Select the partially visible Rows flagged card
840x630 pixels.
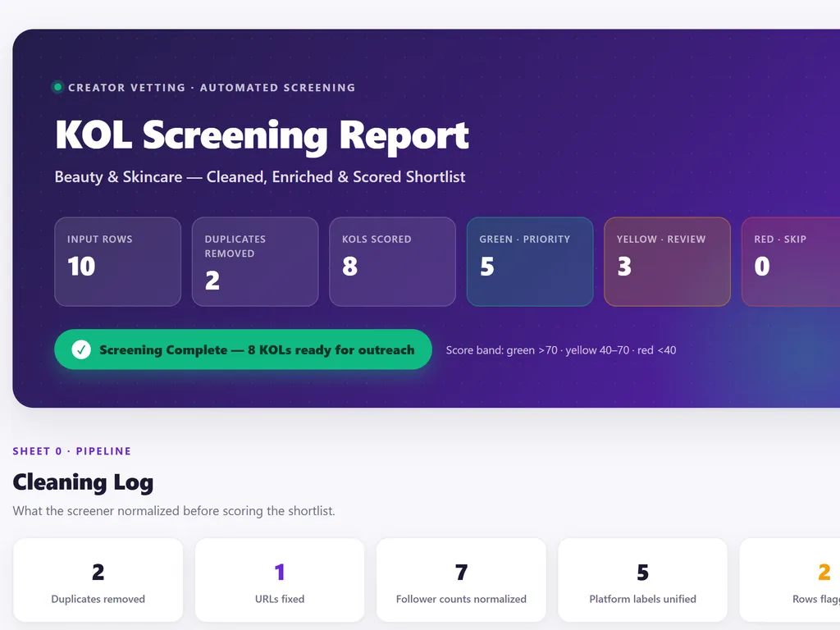pyautogui.click(x=790, y=580)
